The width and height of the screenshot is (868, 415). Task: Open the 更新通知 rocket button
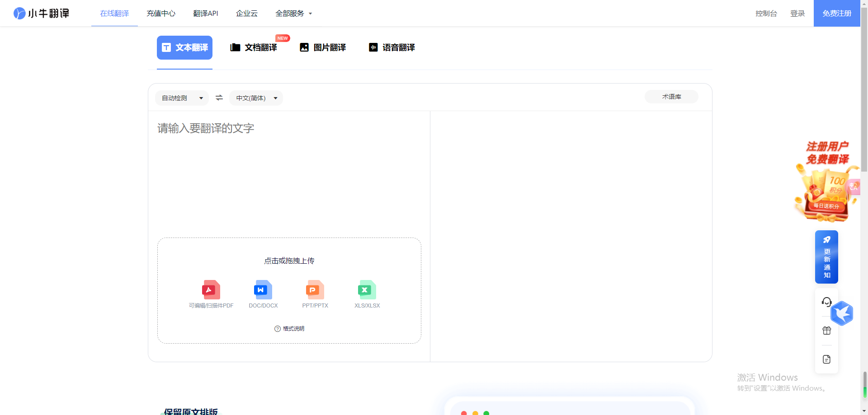point(826,257)
